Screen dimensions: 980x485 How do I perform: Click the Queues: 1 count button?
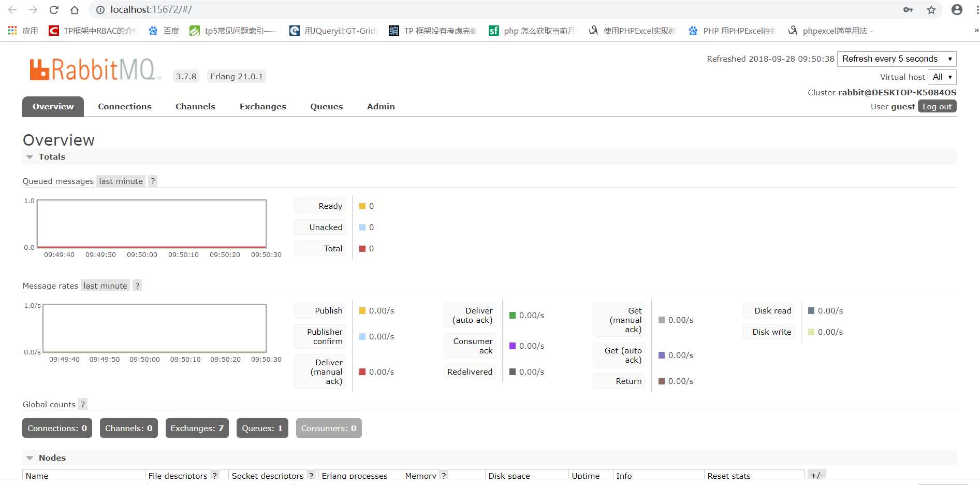coord(262,428)
